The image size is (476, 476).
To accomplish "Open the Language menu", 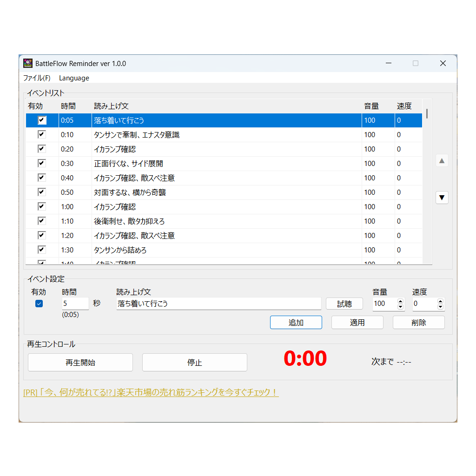I will pyautogui.click(x=74, y=78).
